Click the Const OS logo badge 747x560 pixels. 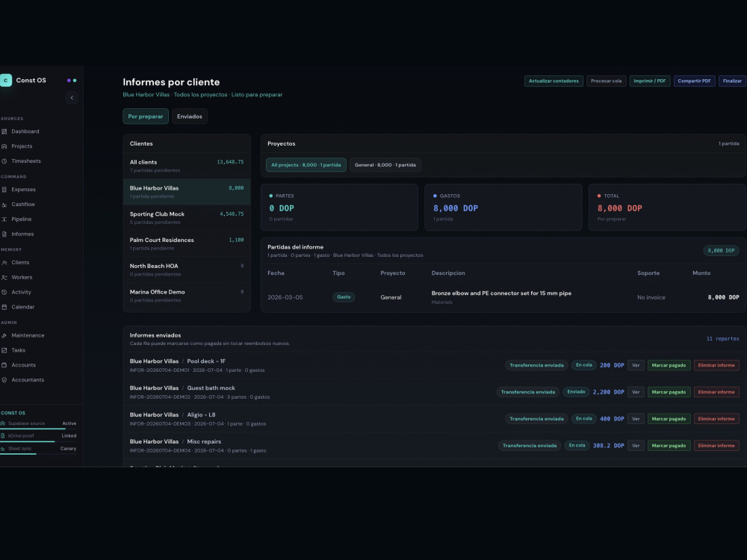6,80
